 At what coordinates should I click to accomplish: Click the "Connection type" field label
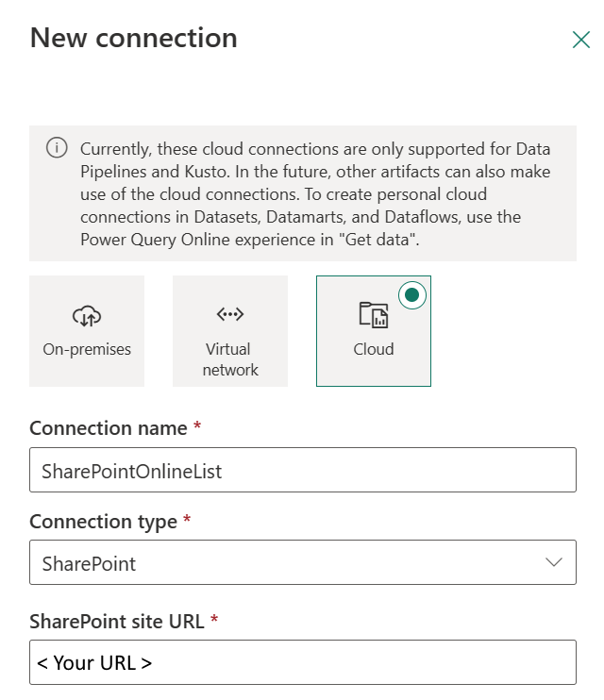click(104, 522)
